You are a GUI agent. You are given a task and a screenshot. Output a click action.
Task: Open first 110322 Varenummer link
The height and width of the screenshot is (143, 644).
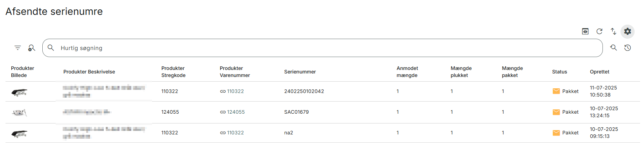click(232, 91)
